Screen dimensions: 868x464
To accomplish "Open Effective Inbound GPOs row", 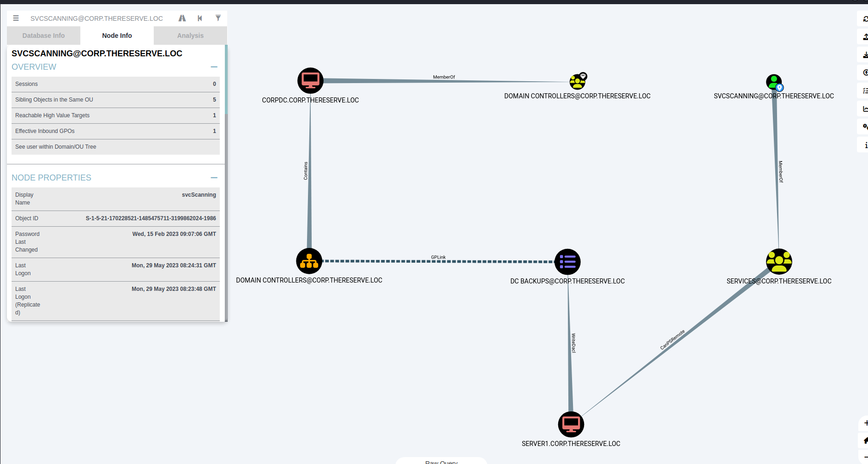I will tap(115, 131).
